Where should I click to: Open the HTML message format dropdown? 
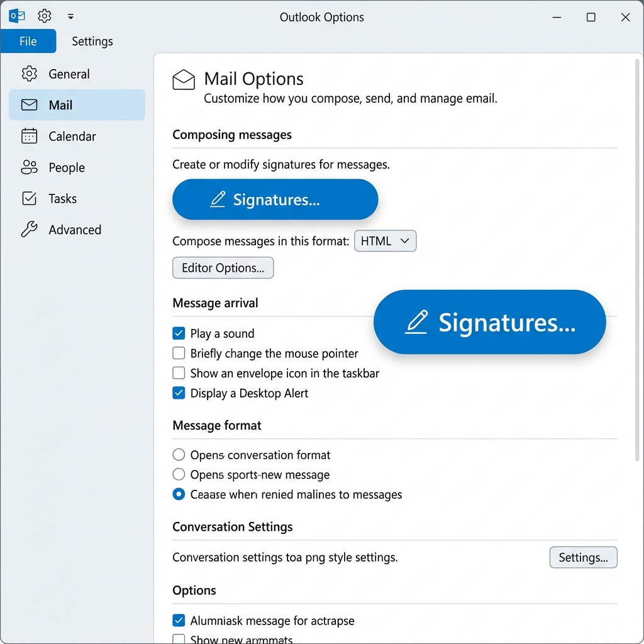point(385,240)
